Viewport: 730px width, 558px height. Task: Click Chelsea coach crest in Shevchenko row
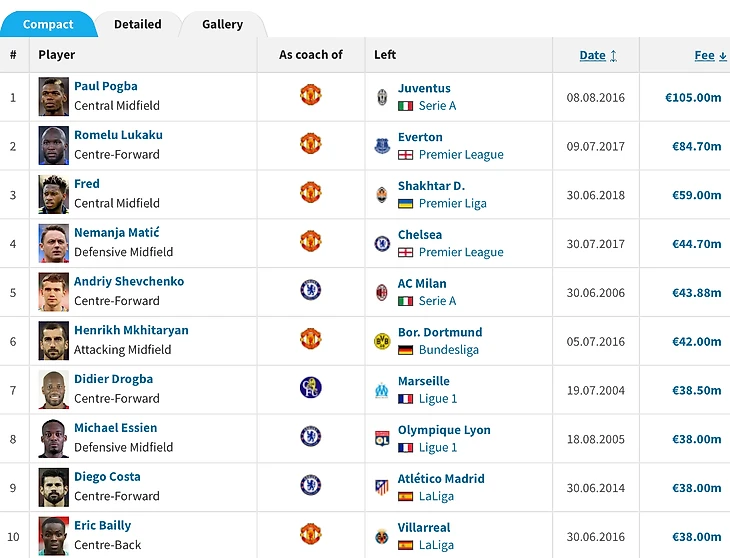311,290
